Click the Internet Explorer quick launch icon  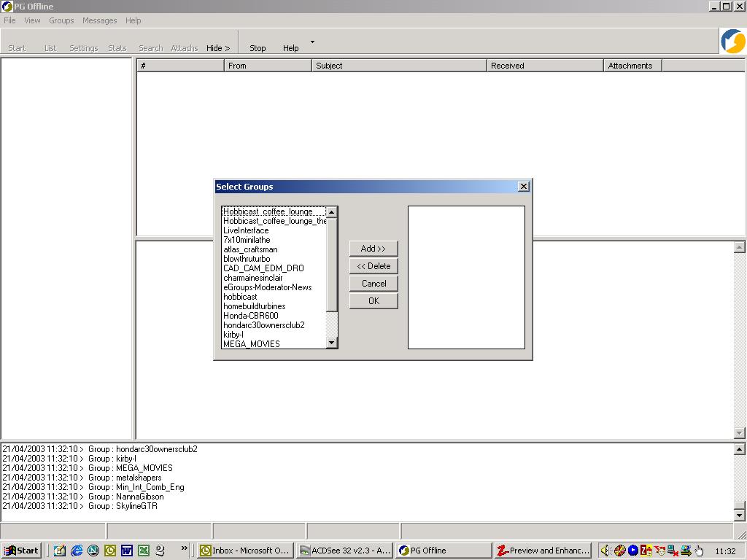[77, 551]
